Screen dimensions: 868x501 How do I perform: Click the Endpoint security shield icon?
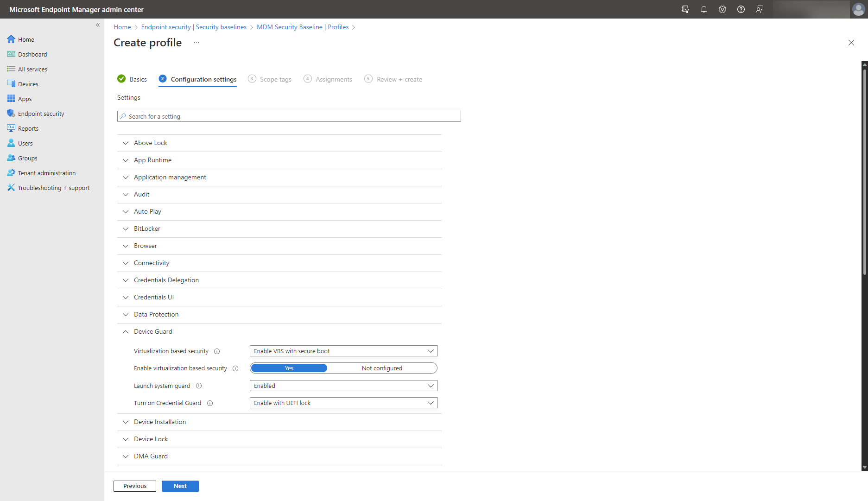11,114
